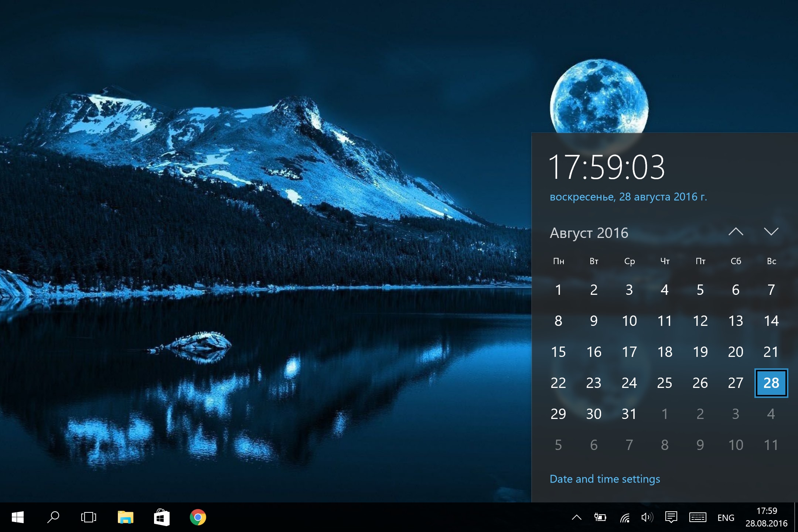The height and width of the screenshot is (532, 798).
Task: Click the Show desktop sliver at the taskbar edge
Action: point(795,517)
